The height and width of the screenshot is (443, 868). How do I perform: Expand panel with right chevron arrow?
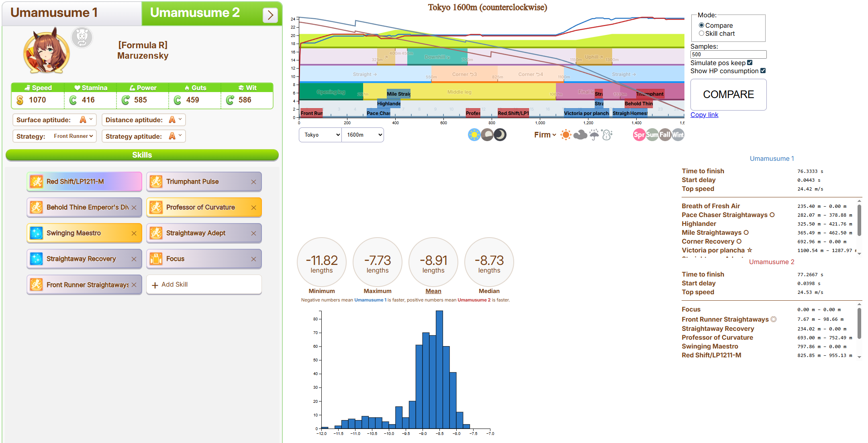coord(270,15)
